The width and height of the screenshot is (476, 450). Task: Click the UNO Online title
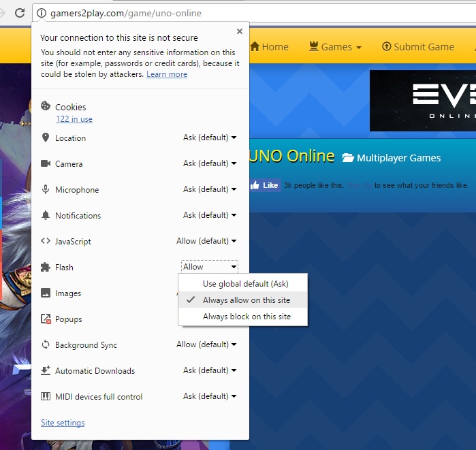pos(291,156)
